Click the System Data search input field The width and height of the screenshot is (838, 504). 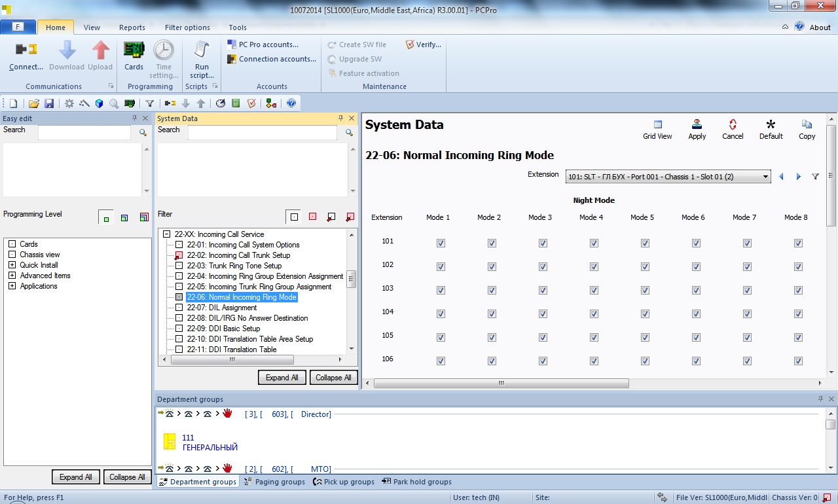[x=262, y=132]
